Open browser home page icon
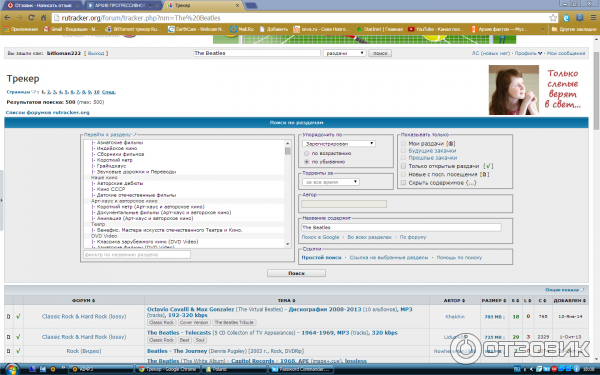Image resolution: width=600 pixels, height=375 pixels. (43, 18)
